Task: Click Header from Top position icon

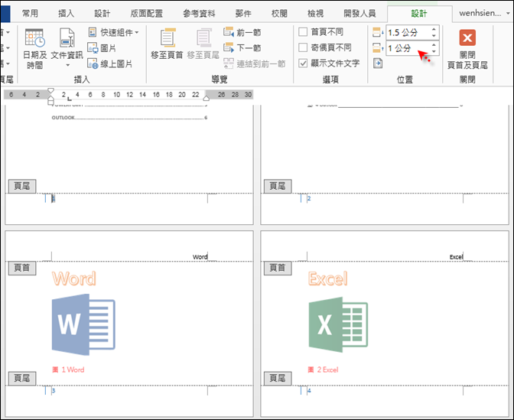Action: click(378, 32)
